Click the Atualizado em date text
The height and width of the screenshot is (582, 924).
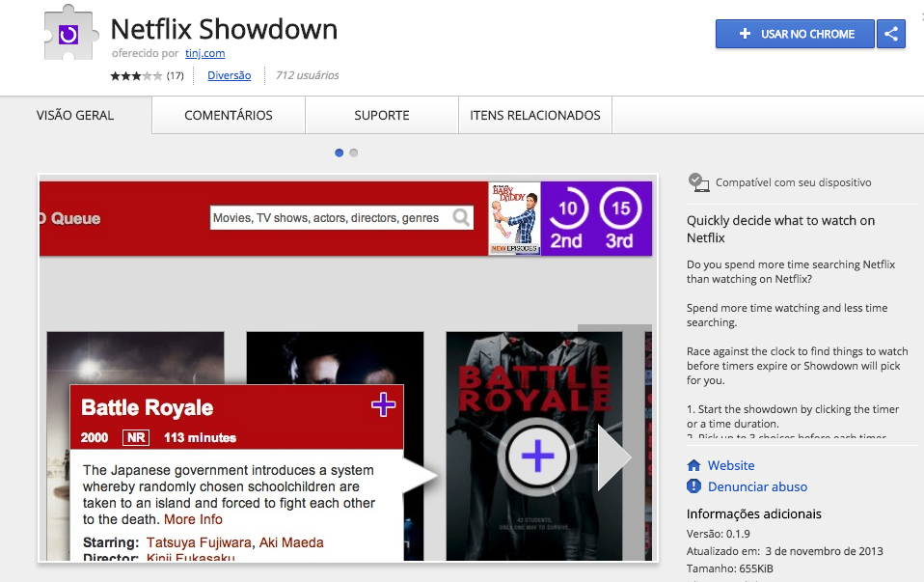tap(784, 551)
